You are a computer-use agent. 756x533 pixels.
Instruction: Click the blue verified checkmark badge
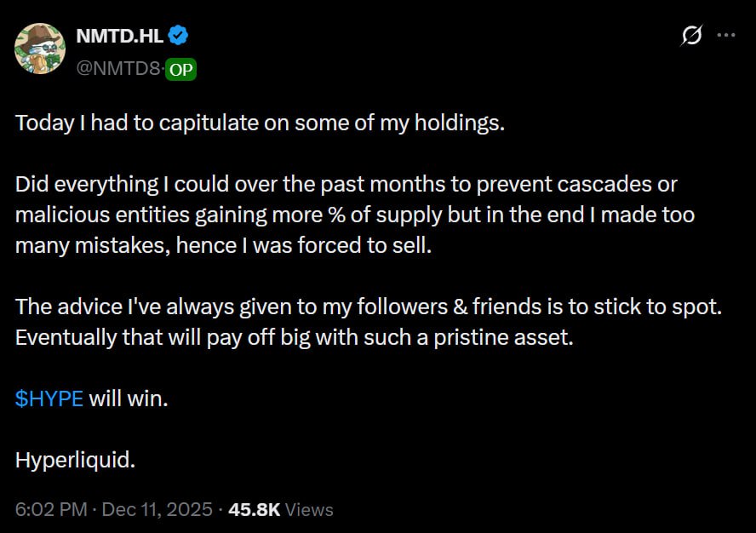pyautogui.click(x=178, y=36)
